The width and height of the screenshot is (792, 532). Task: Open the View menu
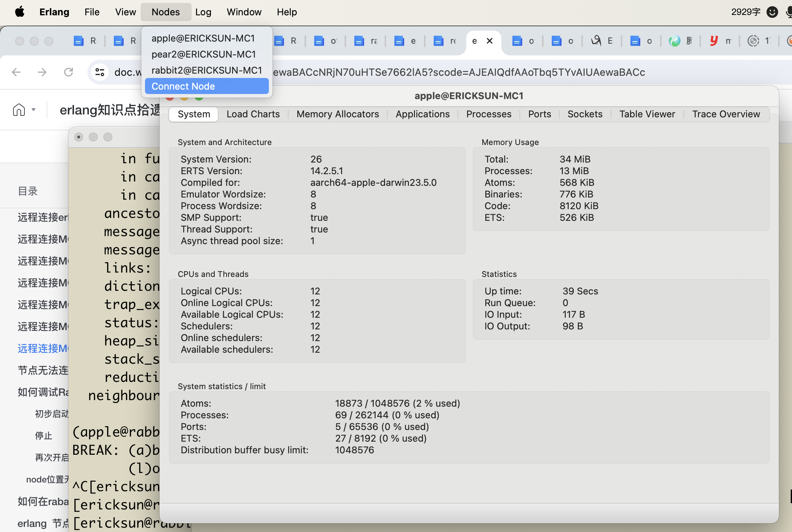[125, 12]
